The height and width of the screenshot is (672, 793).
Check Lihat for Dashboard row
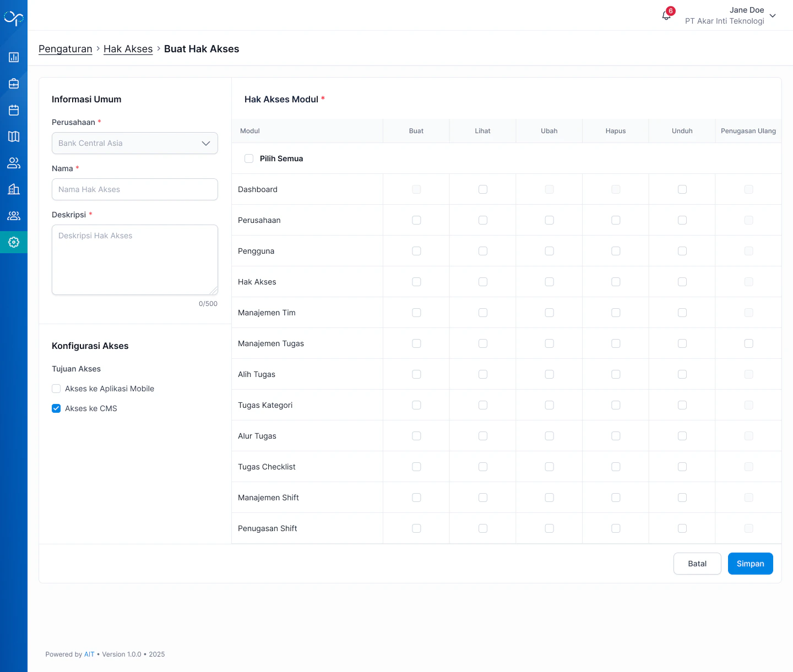[x=483, y=189]
